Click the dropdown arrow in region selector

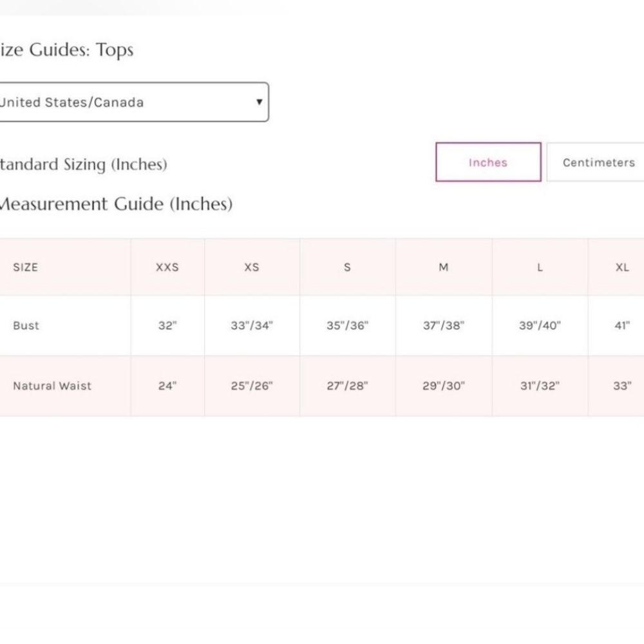(259, 102)
